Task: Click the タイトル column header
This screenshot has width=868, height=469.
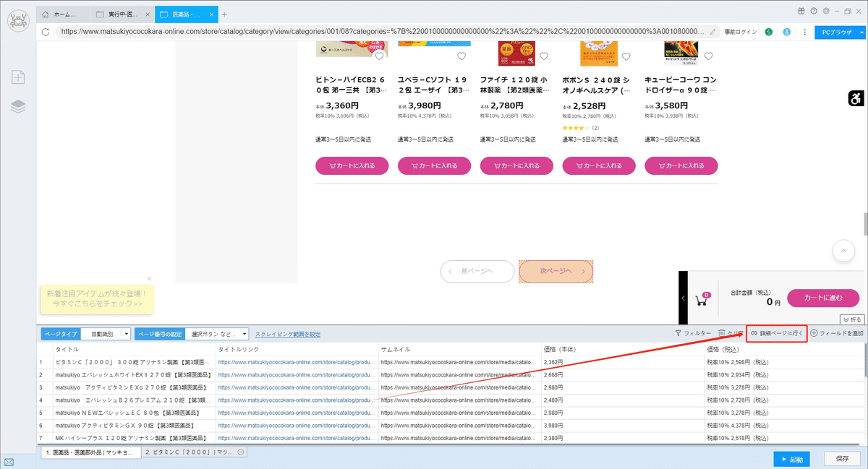Action: [134, 349]
